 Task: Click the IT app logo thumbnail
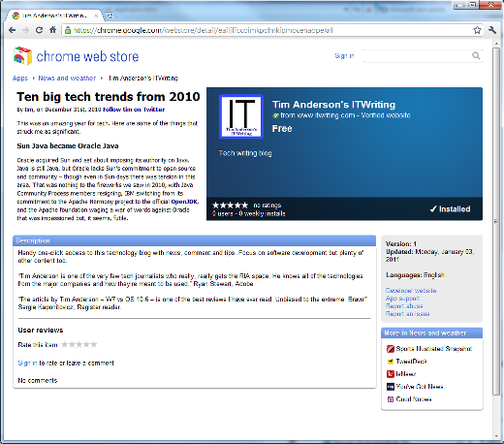click(x=241, y=116)
